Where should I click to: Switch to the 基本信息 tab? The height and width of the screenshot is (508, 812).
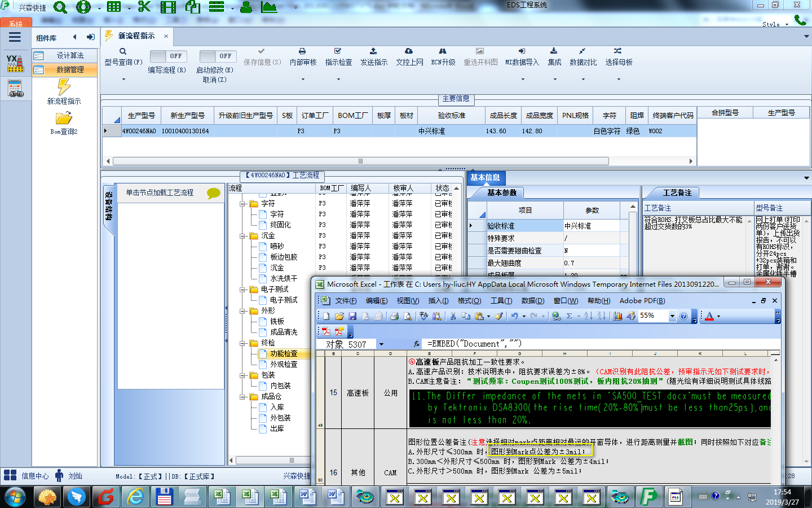click(485, 177)
